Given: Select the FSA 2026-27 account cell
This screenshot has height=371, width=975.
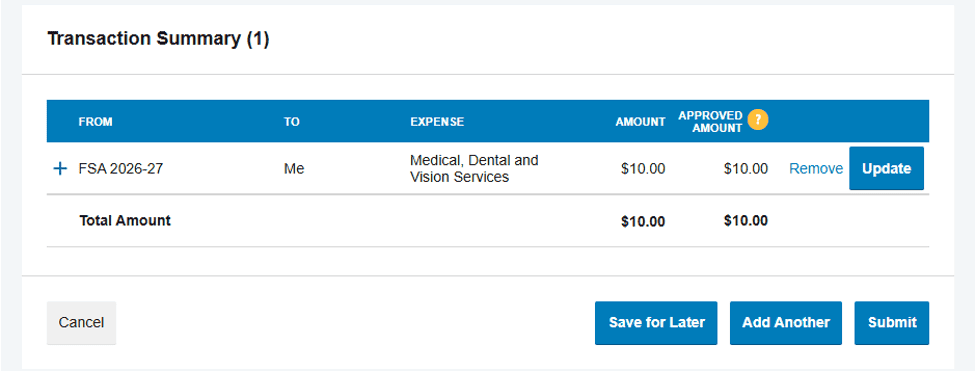Looking at the screenshot, I should [121, 168].
